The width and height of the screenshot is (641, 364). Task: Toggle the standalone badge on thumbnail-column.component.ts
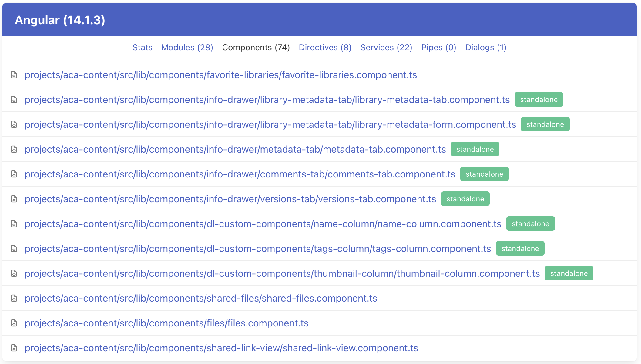pos(569,273)
